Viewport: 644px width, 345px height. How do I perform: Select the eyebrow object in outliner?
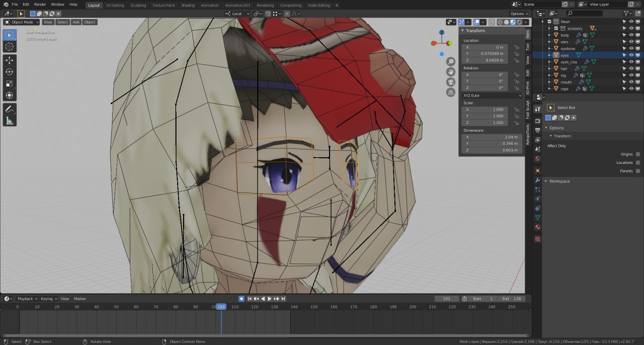[x=568, y=48]
